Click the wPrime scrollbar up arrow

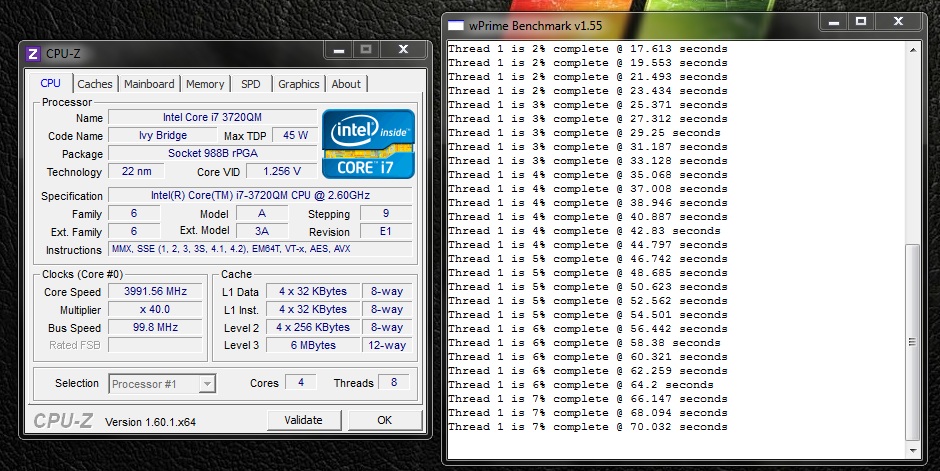(913, 50)
